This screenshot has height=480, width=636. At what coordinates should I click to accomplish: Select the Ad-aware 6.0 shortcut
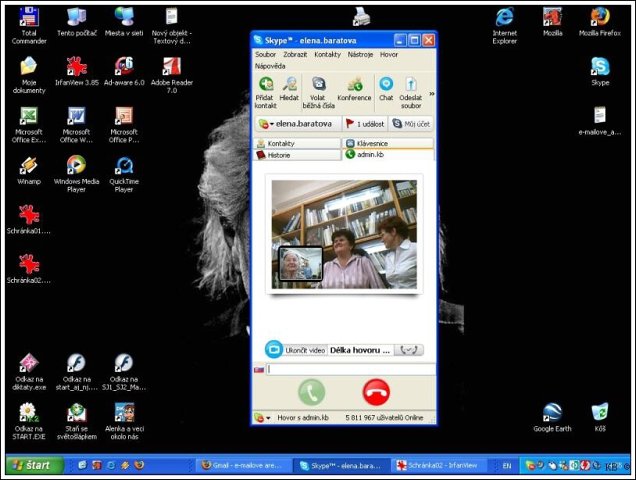coord(124,71)
